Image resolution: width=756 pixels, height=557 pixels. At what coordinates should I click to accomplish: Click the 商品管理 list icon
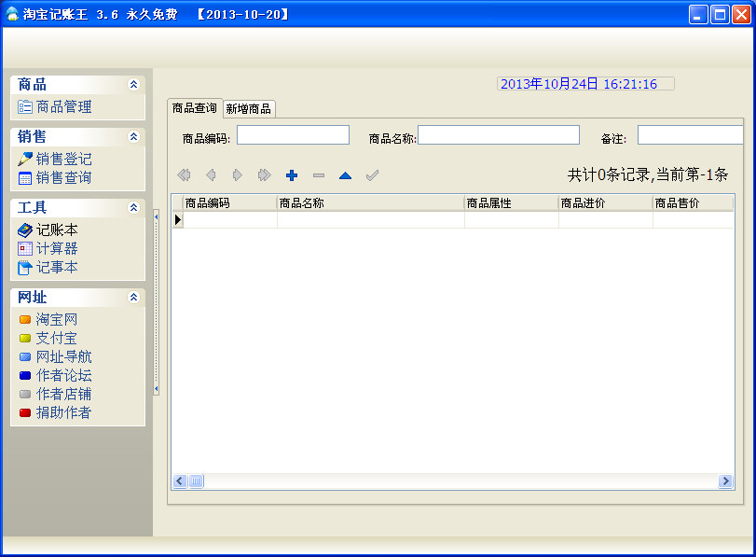pos(24,106)
